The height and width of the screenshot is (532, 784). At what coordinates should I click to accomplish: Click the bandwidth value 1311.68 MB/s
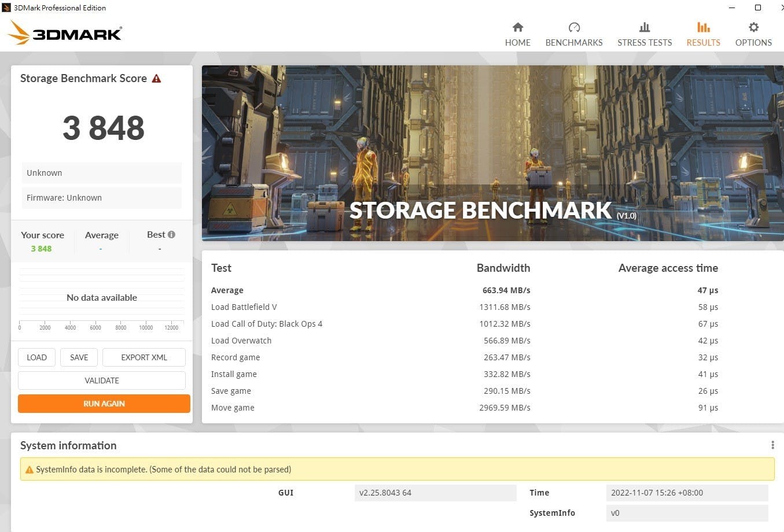point(505,307)
